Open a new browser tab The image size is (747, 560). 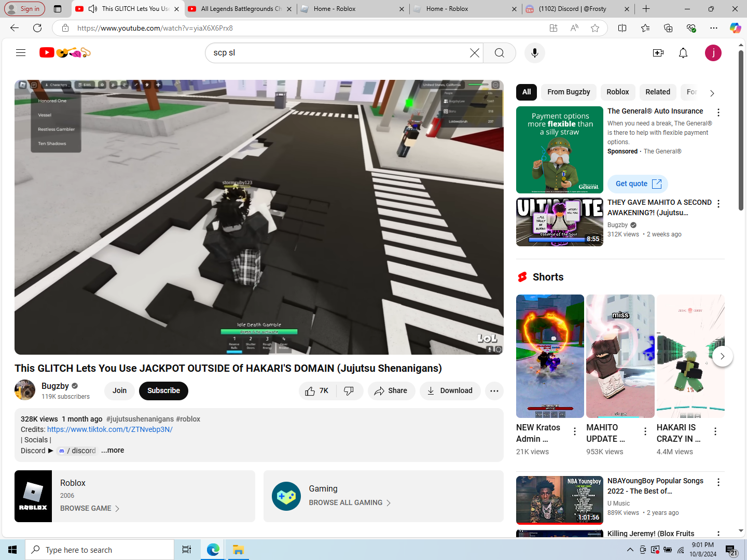(x=646, y=9)
